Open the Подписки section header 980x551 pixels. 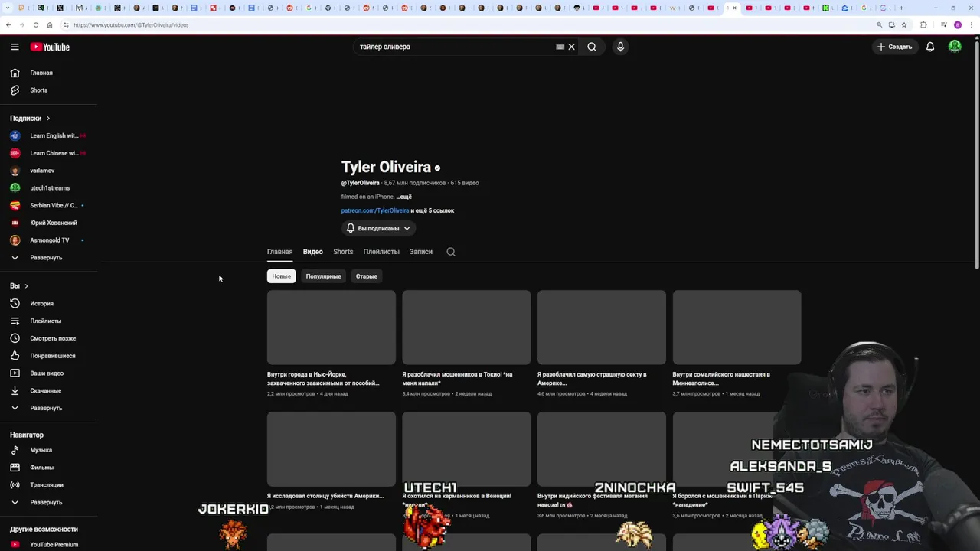click(30, 119)
